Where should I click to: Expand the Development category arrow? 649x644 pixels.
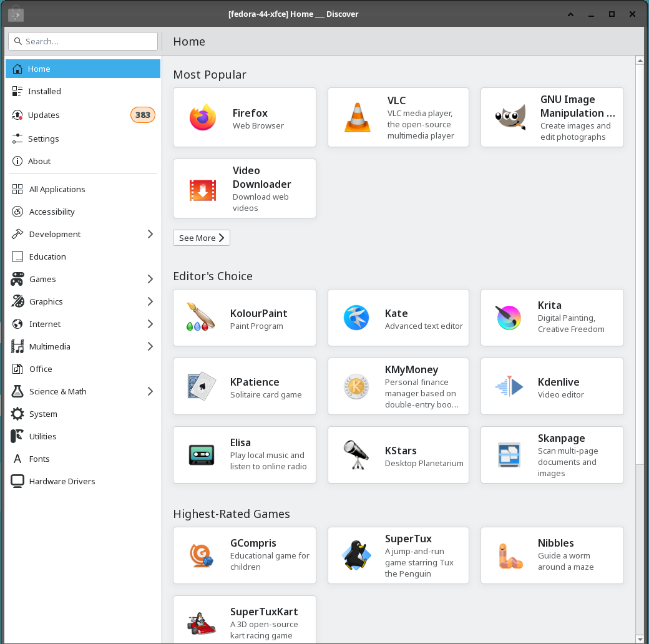pyautogui.click(x=150, y=234)
